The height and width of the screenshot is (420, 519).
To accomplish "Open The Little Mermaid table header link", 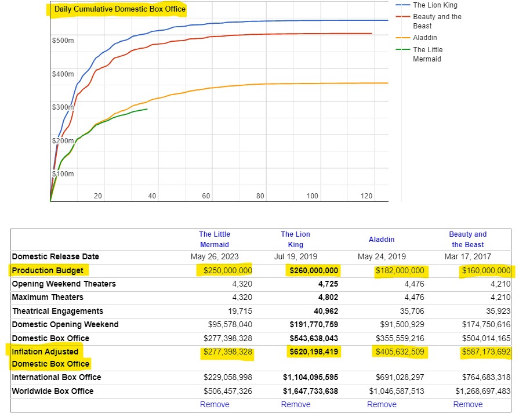I will 214,240.
